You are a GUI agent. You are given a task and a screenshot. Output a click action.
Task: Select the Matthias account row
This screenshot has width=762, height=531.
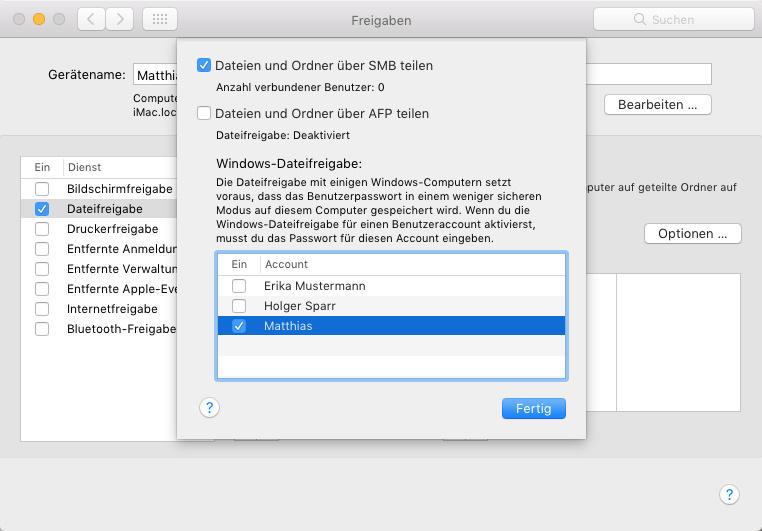tap(391, 325)
